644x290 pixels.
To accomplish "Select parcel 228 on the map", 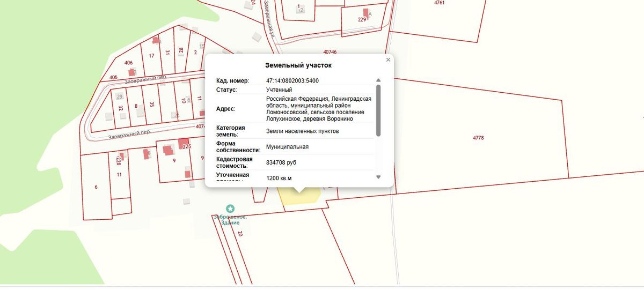I will 118,160.
